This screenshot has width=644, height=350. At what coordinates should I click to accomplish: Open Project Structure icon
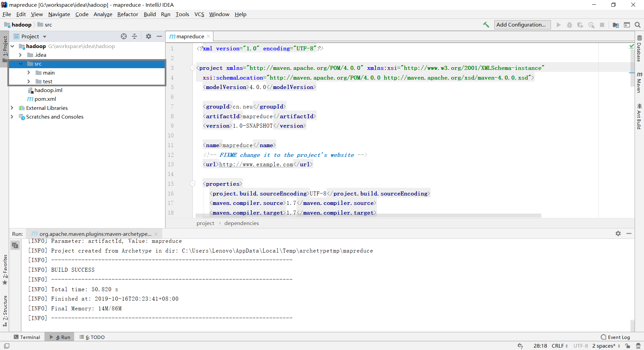(x=616, y=25)
